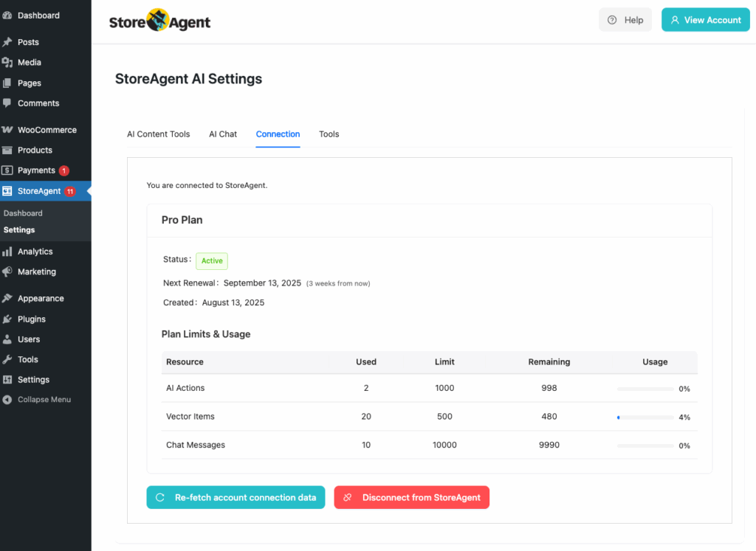Click the Comments speech bubble icon

(x=7, y=103)
